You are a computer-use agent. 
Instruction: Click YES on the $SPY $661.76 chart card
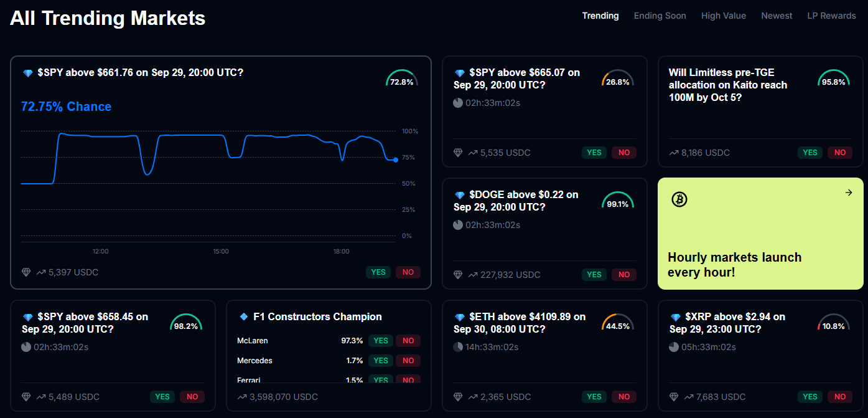point(378,272)
